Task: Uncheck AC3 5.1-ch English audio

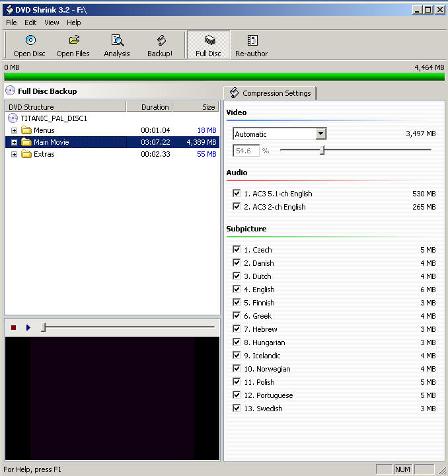Action: [237, 193]
